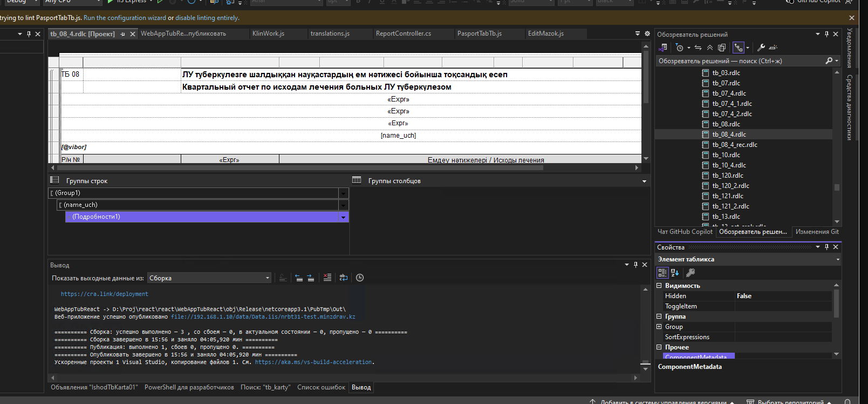868x404 pixels.
Task: Click show all files icon in Solution Explorer
Action: click(x=722, y=48)
